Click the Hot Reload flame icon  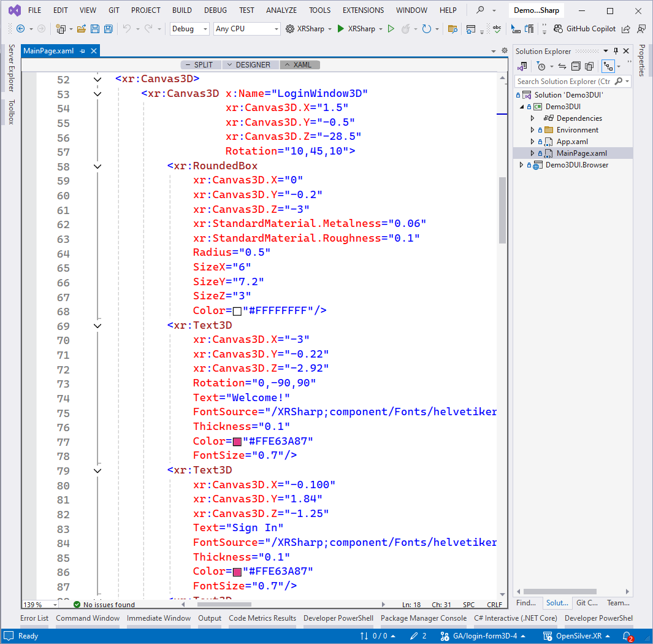click(x=405, y=29)
